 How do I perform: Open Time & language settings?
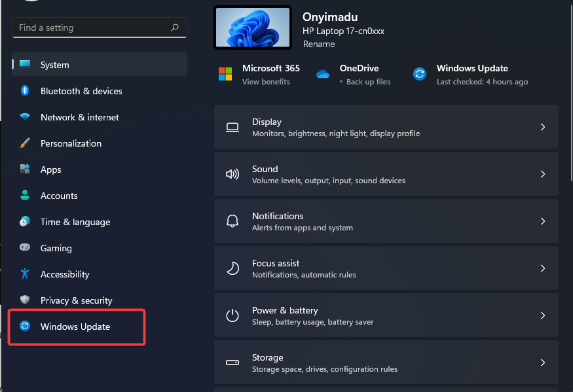click(100, 222)
